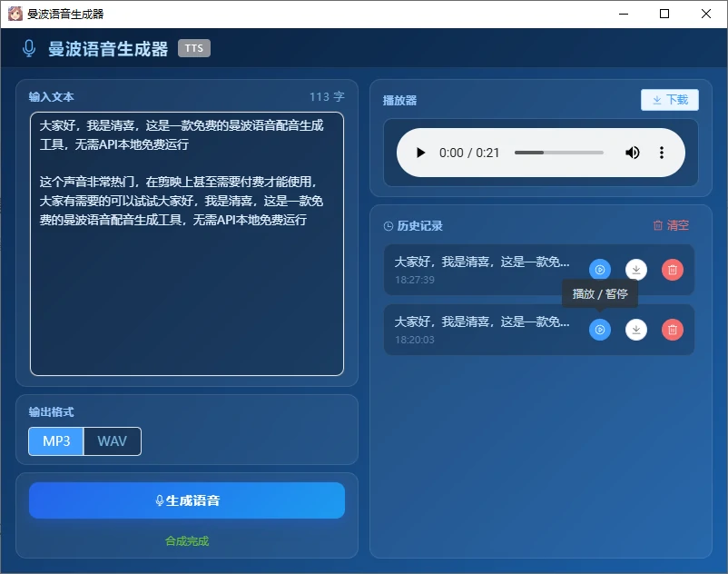Mute the audio player volume
Image resolution: width=728 pixels, height=574 pixels.
(x=633, y=153)
